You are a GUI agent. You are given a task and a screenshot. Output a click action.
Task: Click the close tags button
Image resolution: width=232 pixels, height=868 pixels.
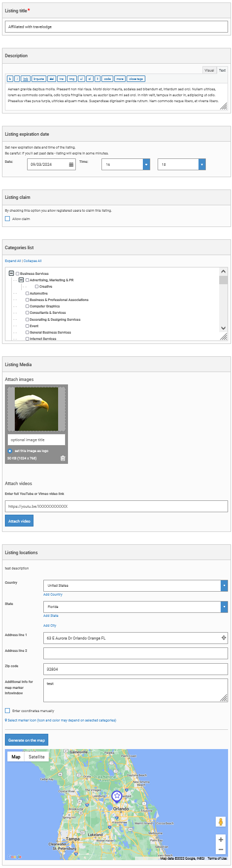136,79
